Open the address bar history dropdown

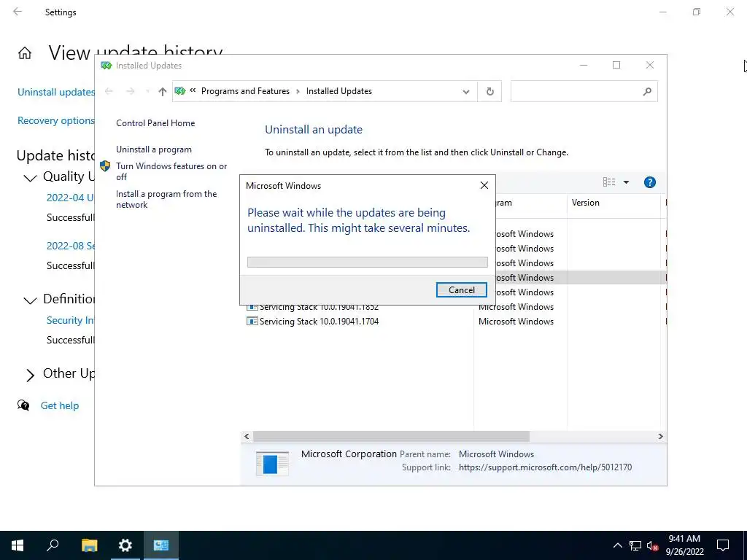(x=466, y=91)
